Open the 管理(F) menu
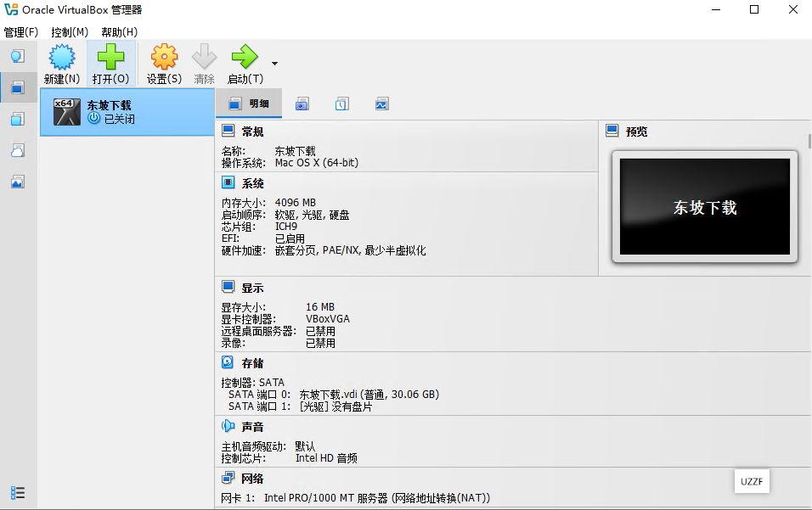 [19, 32]
